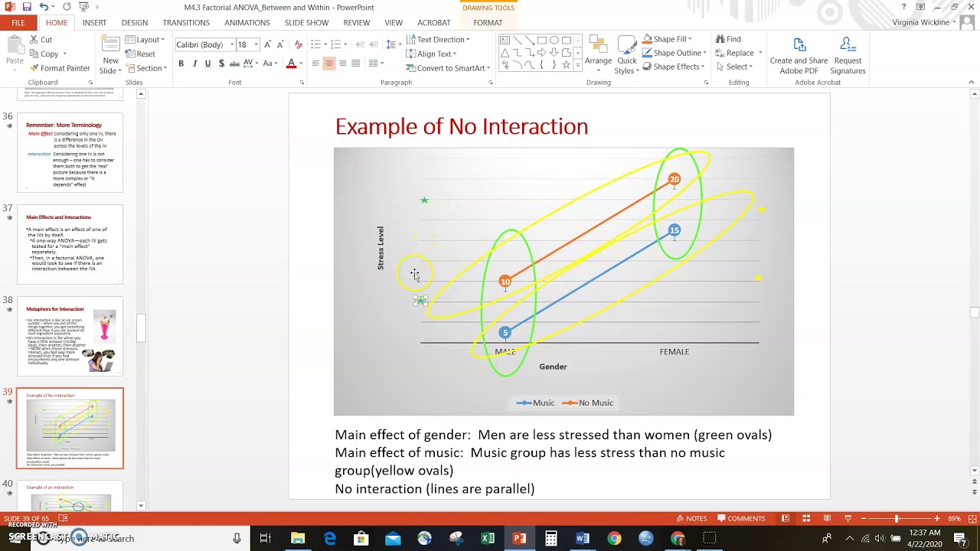Open the Arrange menu
The width and height of the screenshot is (980, 551).
click(598, 54)
